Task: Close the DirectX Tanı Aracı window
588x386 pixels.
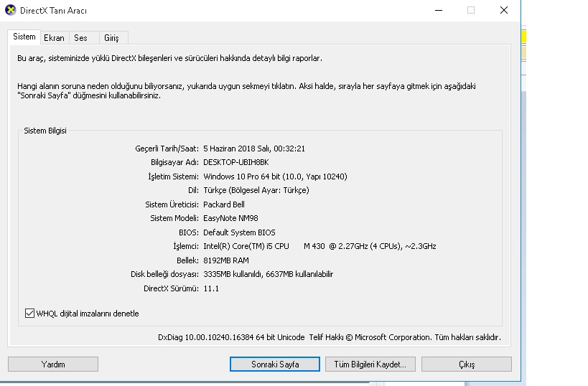Action: [504, 11]
